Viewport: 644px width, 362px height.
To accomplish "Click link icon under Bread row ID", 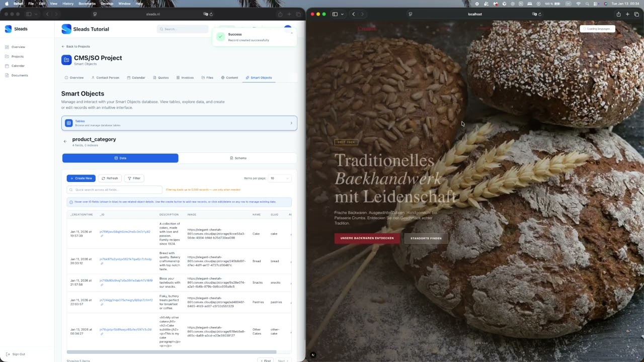I will click(x=101, y=263).
